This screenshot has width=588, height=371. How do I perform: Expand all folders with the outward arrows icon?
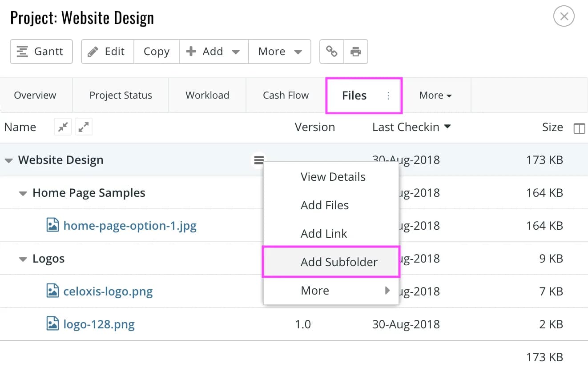coord(83,128)
